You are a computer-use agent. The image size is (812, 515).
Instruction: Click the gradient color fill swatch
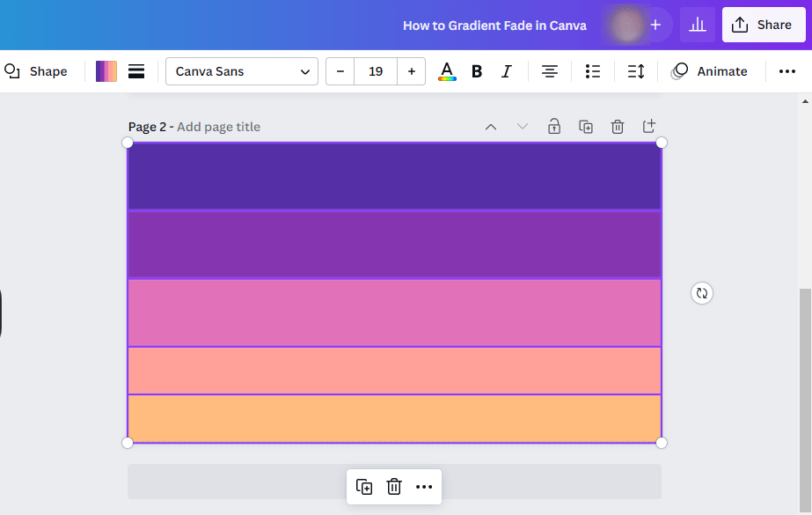(106, 71)
